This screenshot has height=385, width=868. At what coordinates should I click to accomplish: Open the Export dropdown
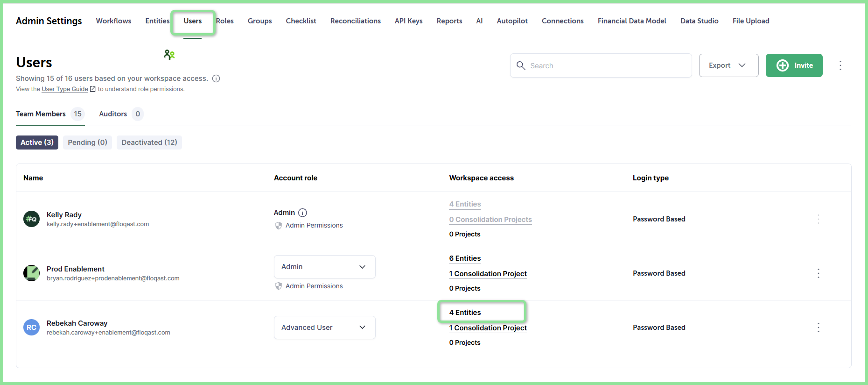click(728, 65)
